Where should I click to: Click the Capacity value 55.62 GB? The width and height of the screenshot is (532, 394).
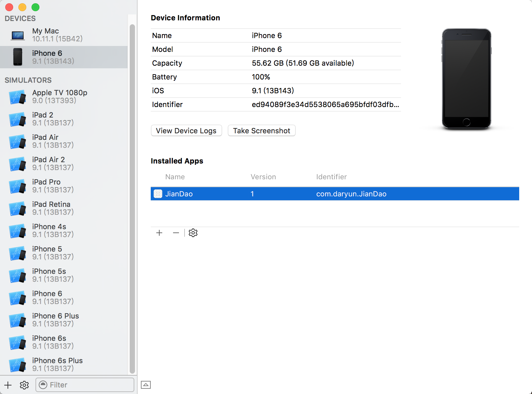coord(303,63)
